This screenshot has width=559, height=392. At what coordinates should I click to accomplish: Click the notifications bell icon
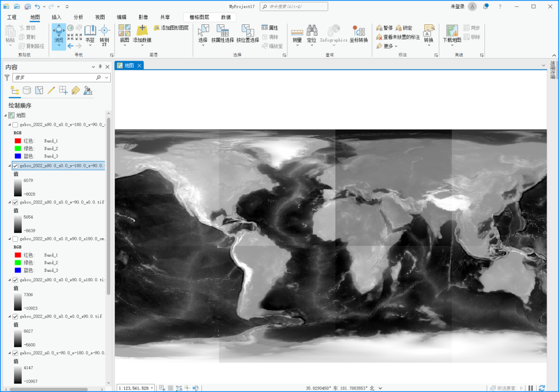coord(486,6)
